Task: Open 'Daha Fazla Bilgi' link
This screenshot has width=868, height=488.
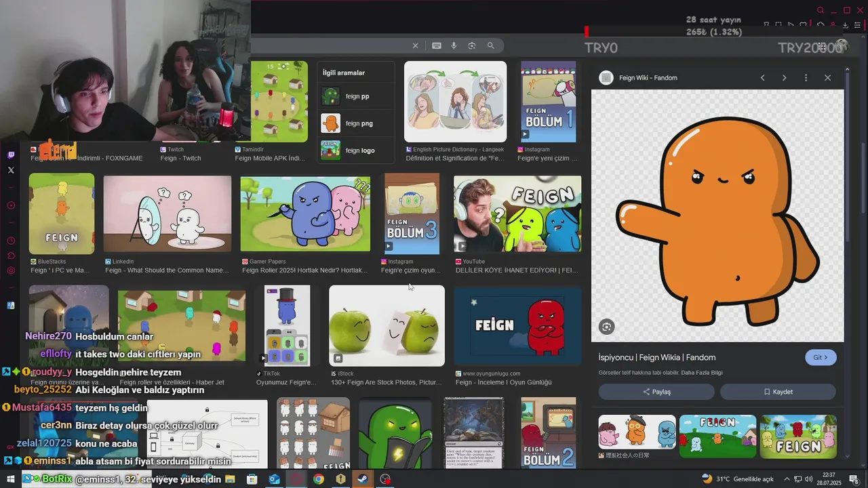Action: pos(702,373)
